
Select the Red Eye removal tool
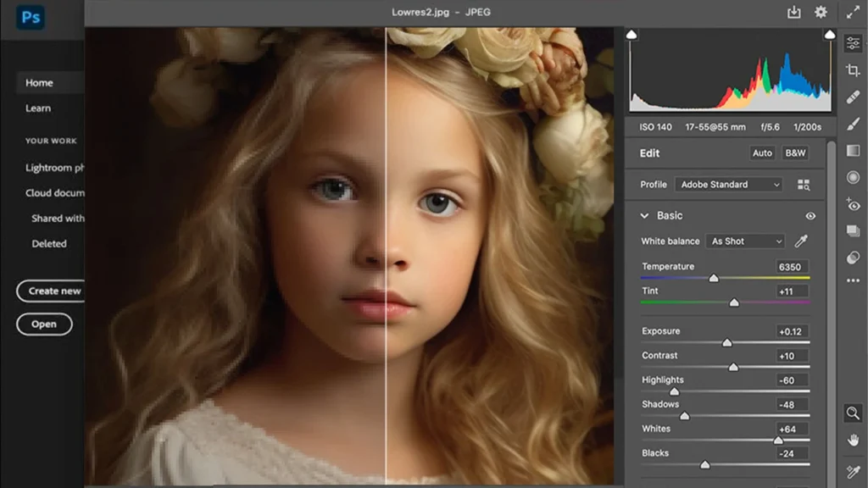coord(853,204)
